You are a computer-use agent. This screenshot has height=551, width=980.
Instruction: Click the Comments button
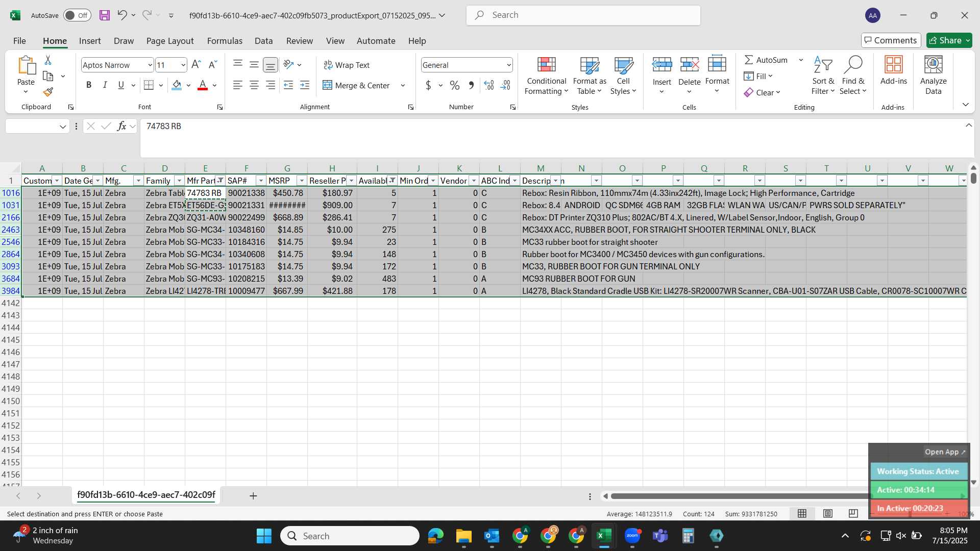[891, 40]
